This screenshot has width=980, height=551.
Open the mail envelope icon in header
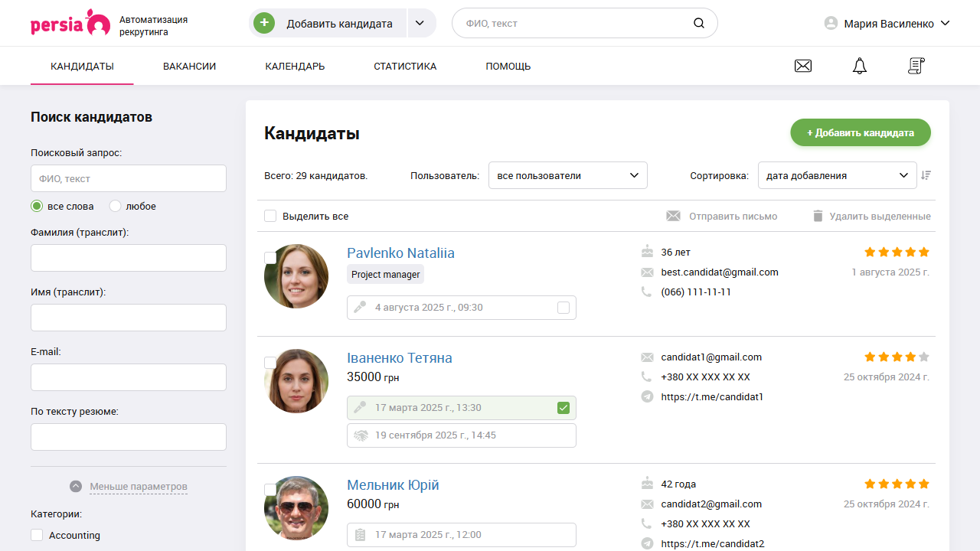point(802,66)
